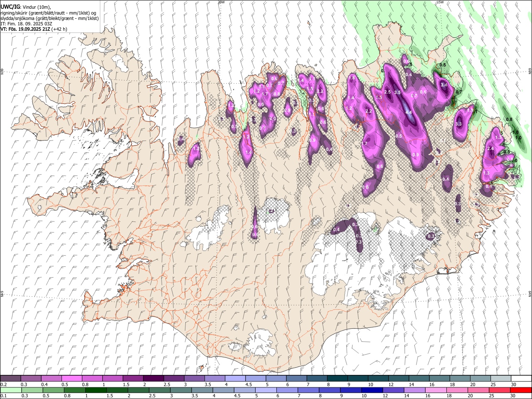Click '30' on the upper legend row
The image size is (532, 399).
(x=514, y=384)
